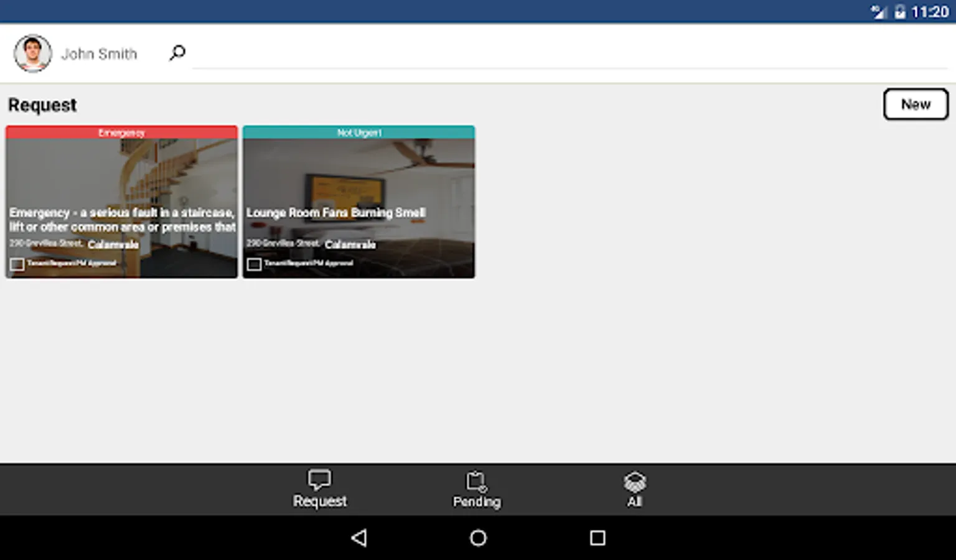Image resolution: width=956 pixels, height=560 pixels.
Task: Click the battery icon in status bar
Action: (900, 12)
